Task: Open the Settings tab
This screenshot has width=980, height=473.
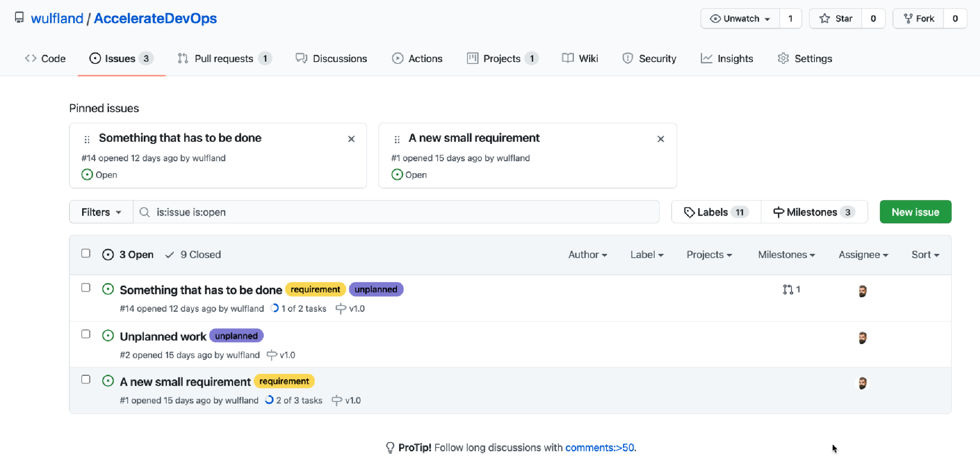Action: tap(805, 58)
